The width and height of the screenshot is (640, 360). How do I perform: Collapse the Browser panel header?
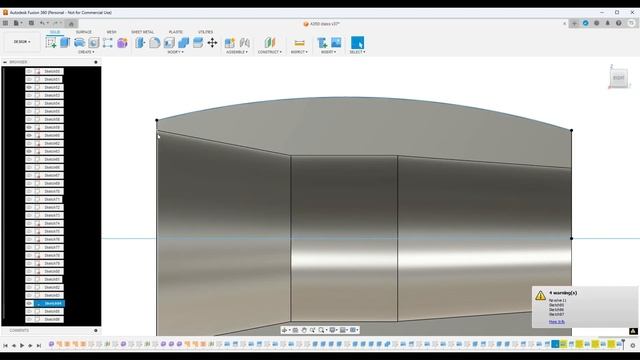click(5, 62)
